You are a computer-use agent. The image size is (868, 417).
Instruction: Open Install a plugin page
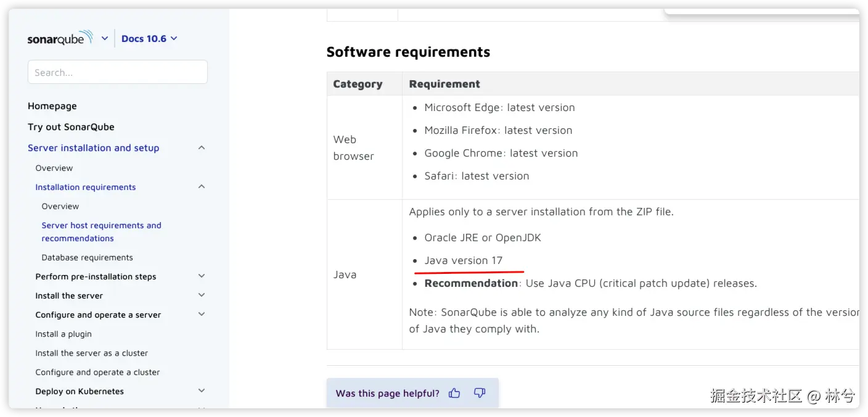click(x=63, y=334)
